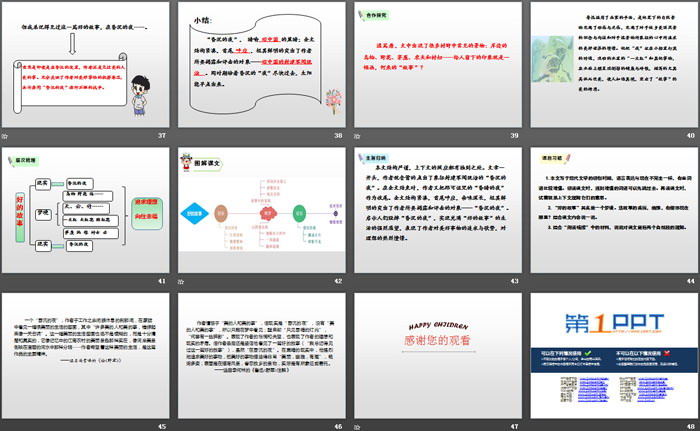Click slide number label 45
Screen dimensions: 700x431
tap(162, 427)
